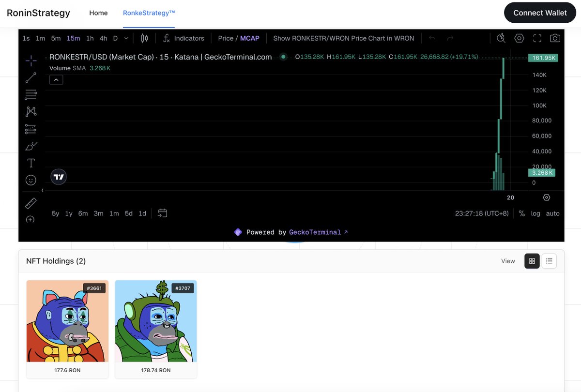Click the Volume SMA indicator label

[x=68, y=68]
